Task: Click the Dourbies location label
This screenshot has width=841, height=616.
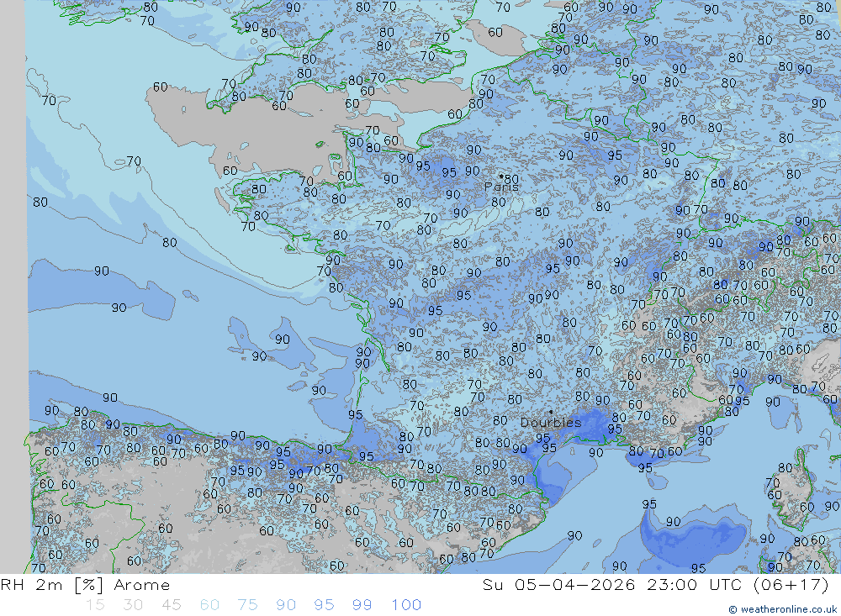Action: coord(551,423)
